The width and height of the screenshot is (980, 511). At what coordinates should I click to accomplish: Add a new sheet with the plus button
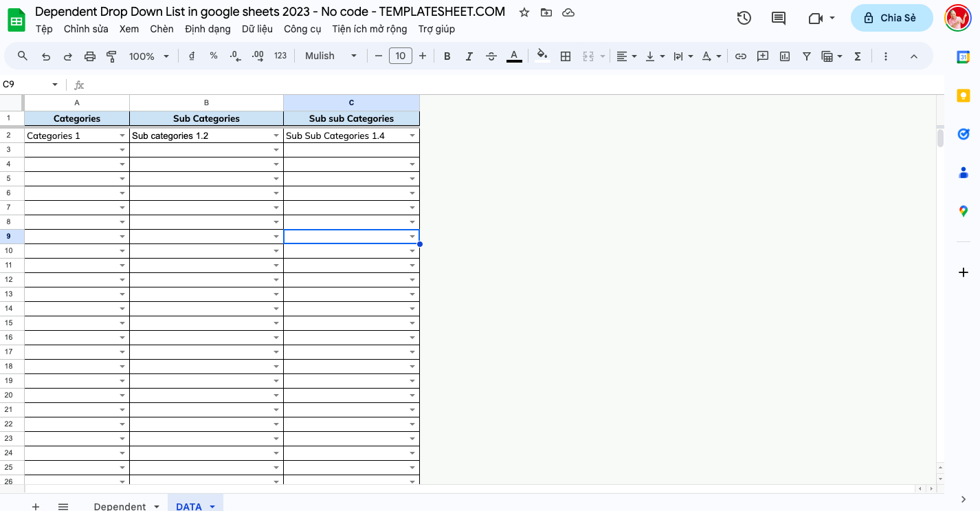click(35, 506)
